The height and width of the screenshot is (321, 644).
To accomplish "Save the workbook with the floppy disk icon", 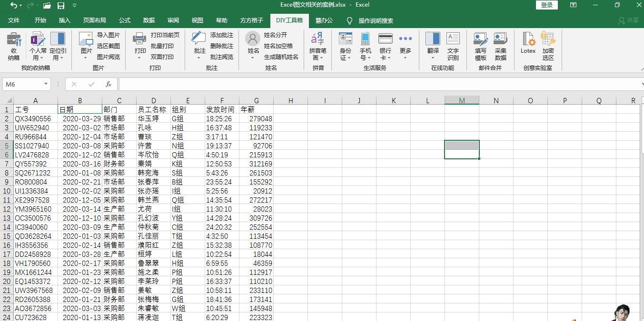I will (61, 5).
